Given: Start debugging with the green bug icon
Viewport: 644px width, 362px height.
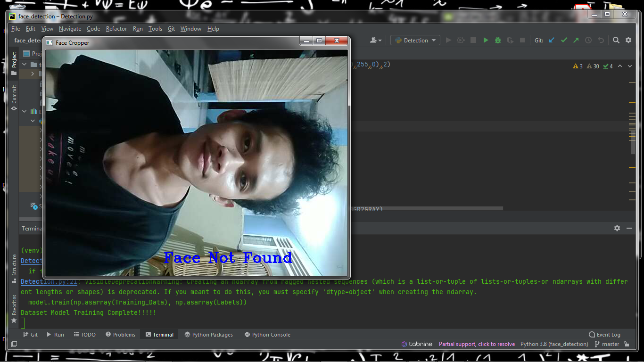Looking at the screenshot, I should [497, 40].
